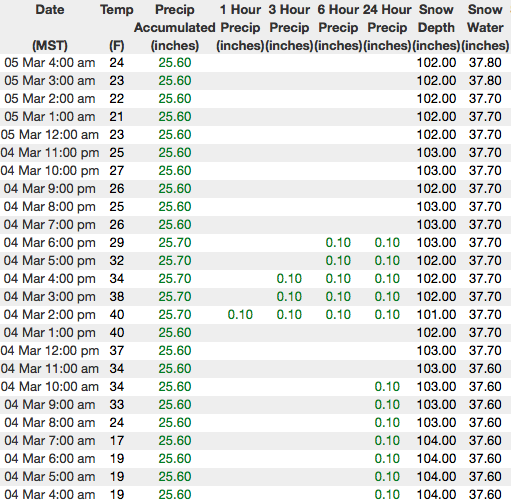The width and height of the screenshot is (511, 504).
Task: Click snow depth 101.00 value
Action: (436, 315)
